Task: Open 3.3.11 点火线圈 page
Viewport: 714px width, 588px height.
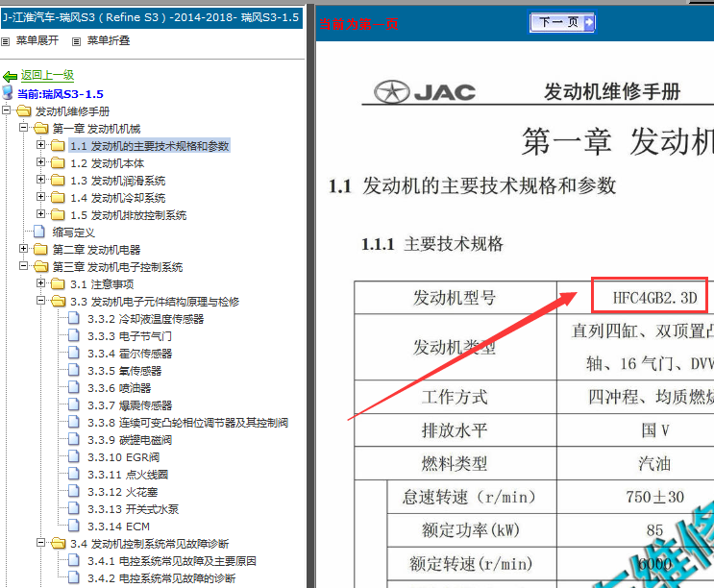Action: pyautogui.click(x=128, y=475)
